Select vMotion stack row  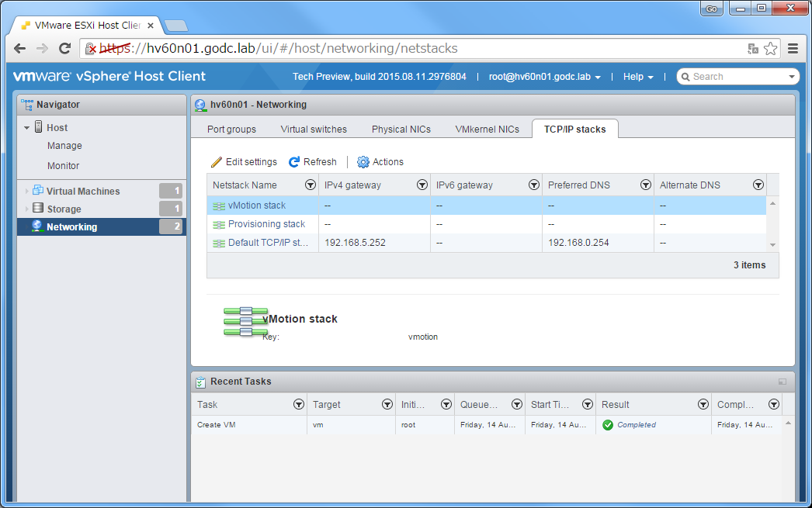(486, 206)
